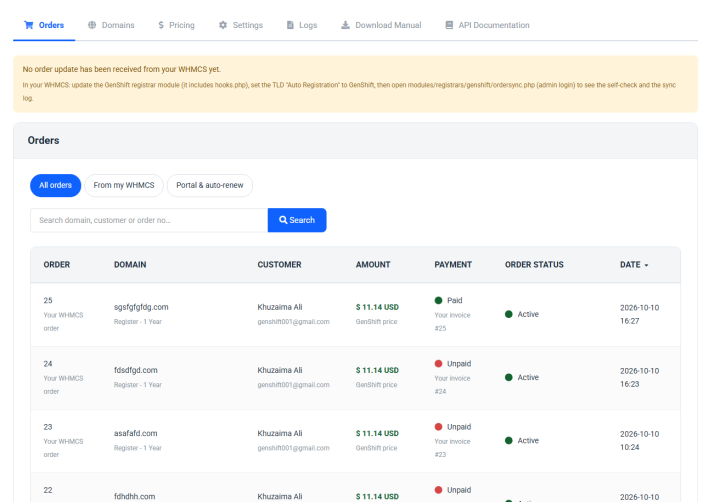Click the download icon beside Download Manual
The image size is (714, 502).
point(346,25)
